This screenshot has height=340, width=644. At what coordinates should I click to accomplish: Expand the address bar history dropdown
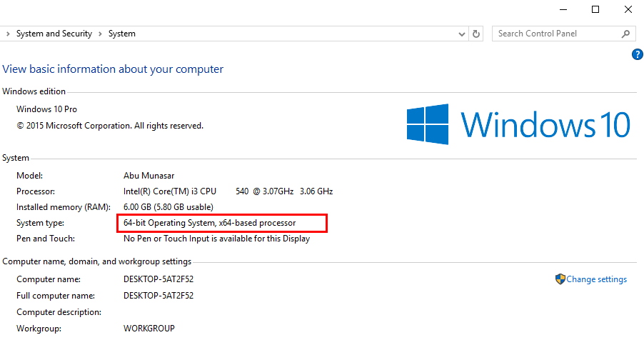462,34
